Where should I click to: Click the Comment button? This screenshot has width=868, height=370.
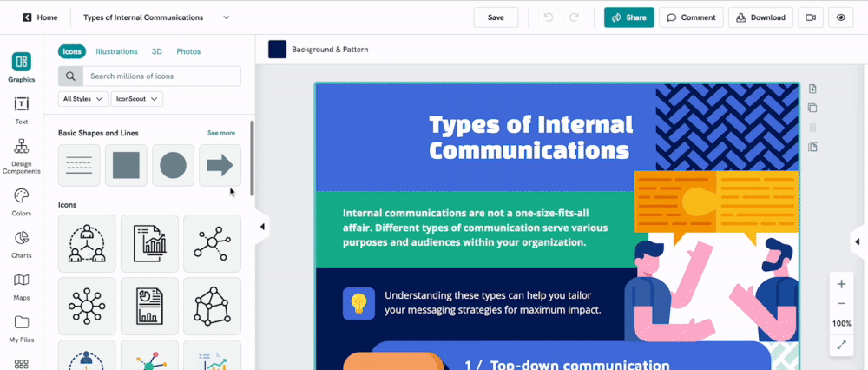tap(691, 17)
